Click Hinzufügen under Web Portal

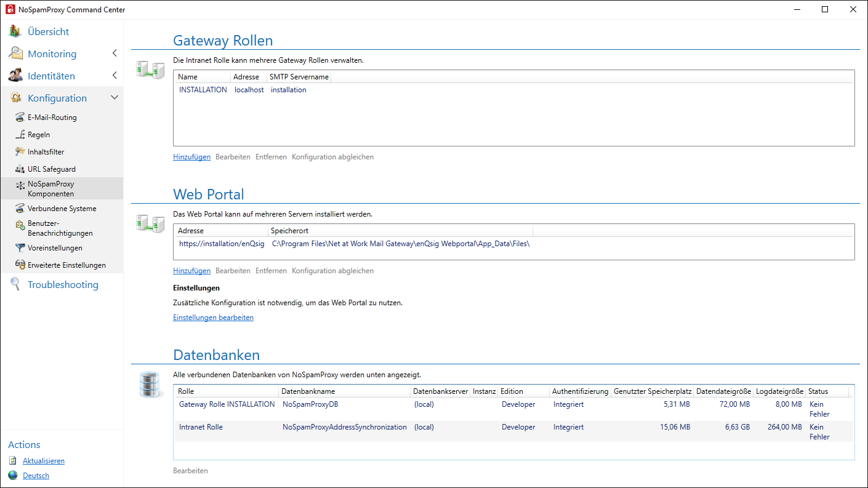pos(191,271)
